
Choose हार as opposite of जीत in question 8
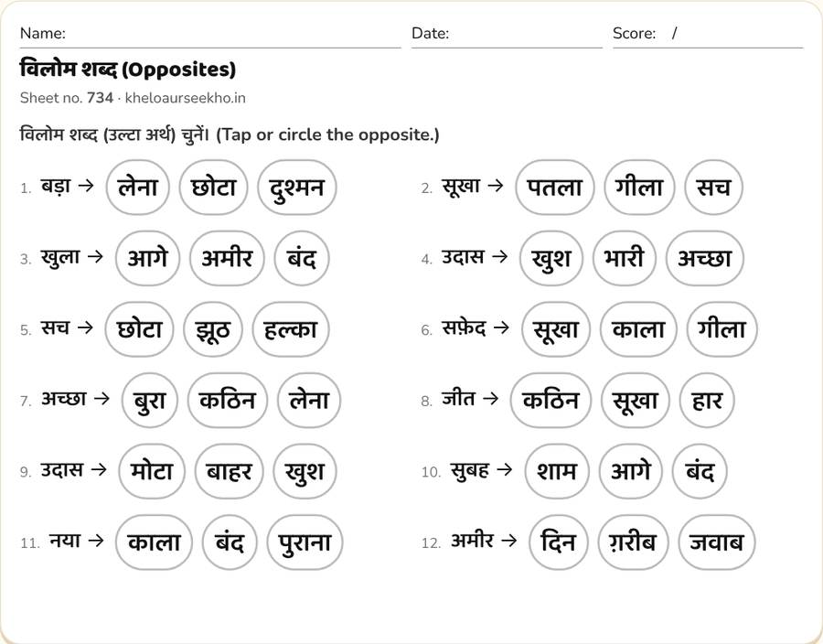tap(707, 401)
